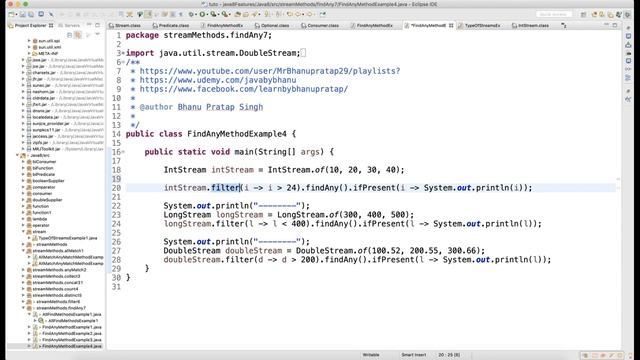Select the booleanSupplier package
The height and width of the screenshot is (360, 640).
(48, 181)
